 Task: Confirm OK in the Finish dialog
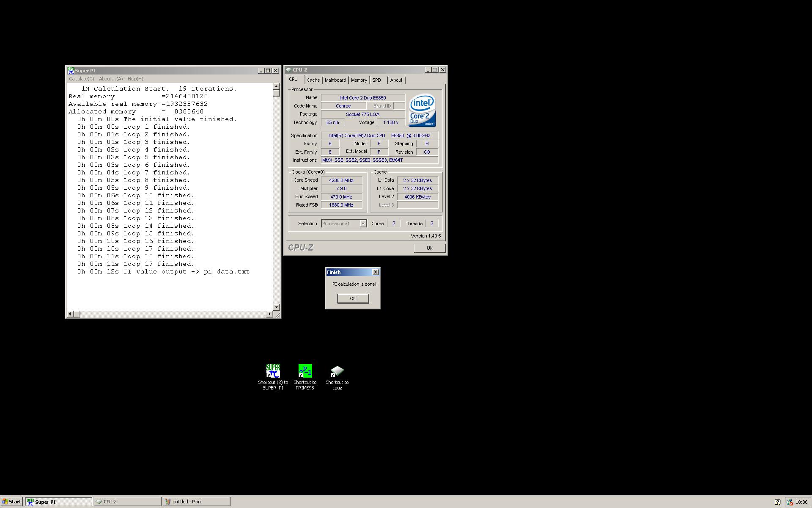point(353,298)
